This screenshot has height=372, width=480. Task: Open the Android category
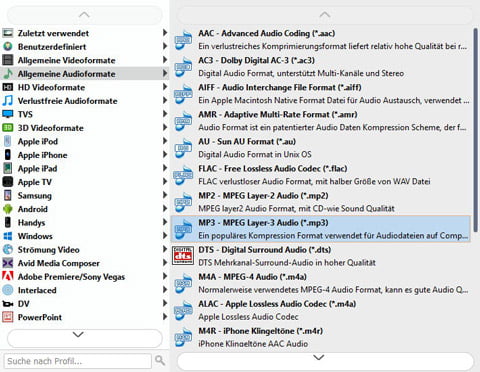point(85,209)
